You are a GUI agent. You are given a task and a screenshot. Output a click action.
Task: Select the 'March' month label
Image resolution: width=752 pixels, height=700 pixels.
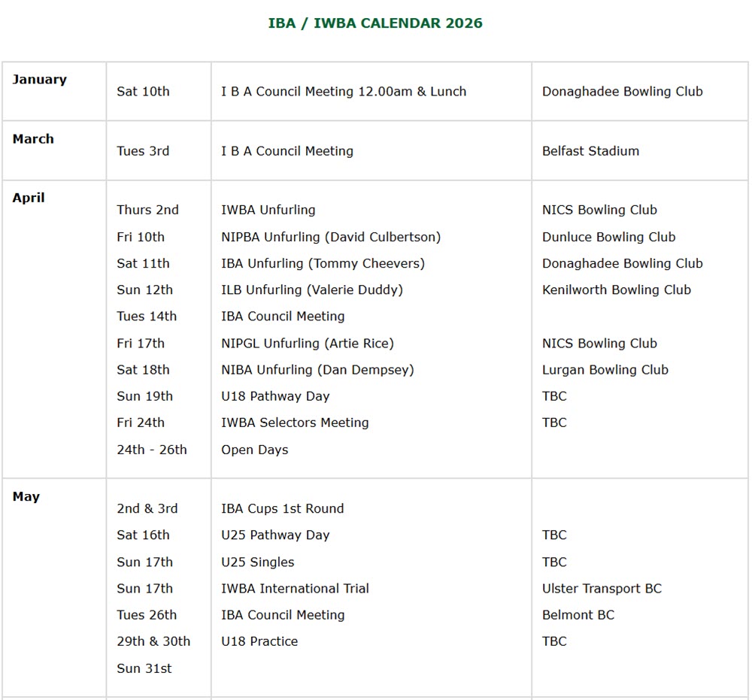click(33, 139)
